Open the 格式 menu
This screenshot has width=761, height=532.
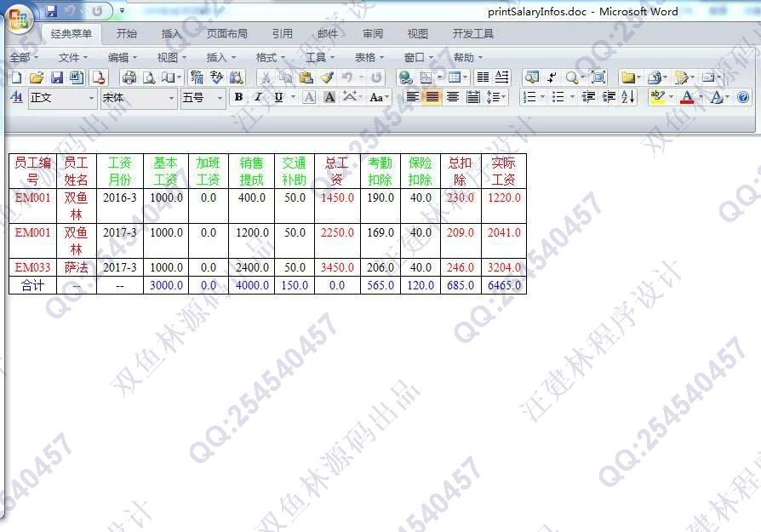271,57
